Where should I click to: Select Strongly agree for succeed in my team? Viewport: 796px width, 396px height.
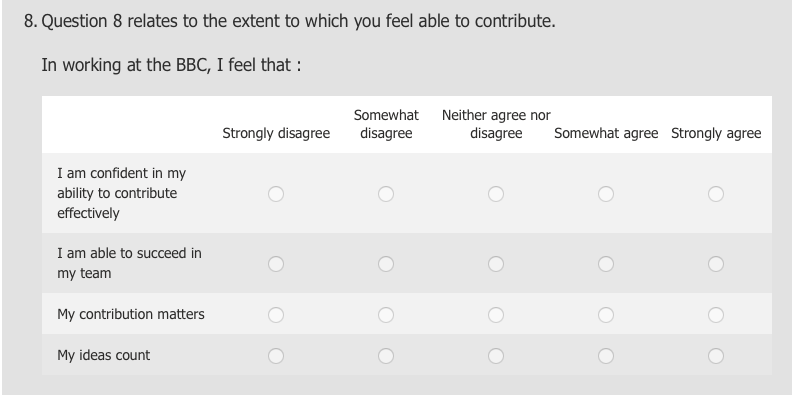(716, 264)
